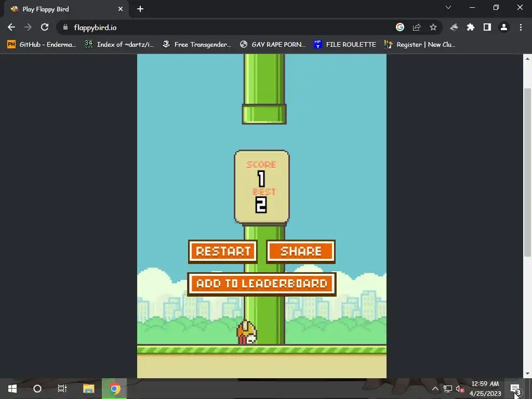Screen dimensions: 532x399
Task: Click the Chrome taskbar icon
Action: pyautogui.click(x=114, y=389)
